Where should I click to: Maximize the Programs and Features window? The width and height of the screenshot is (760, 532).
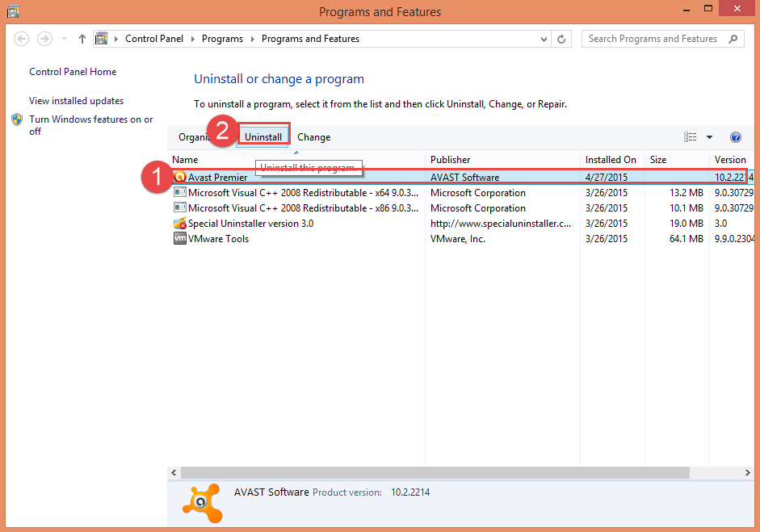(x=708, y=9)
